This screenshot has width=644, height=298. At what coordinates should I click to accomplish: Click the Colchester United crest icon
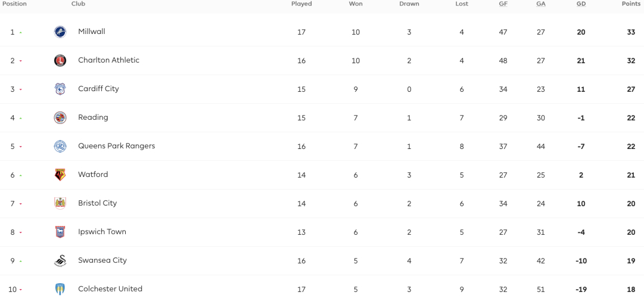pyautogui.click(x=60, y=290)
